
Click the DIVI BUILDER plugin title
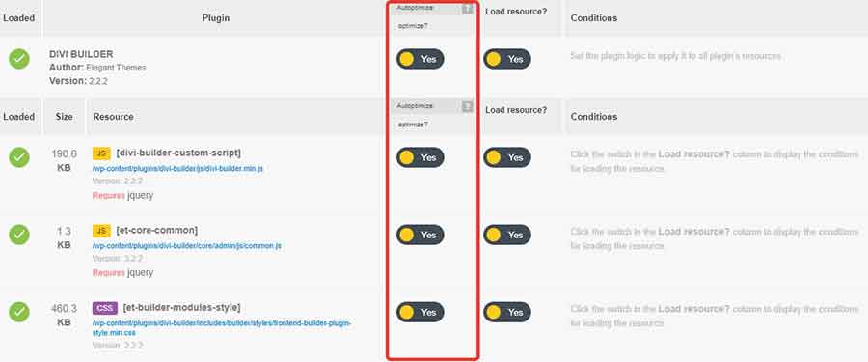click(81, 54)
